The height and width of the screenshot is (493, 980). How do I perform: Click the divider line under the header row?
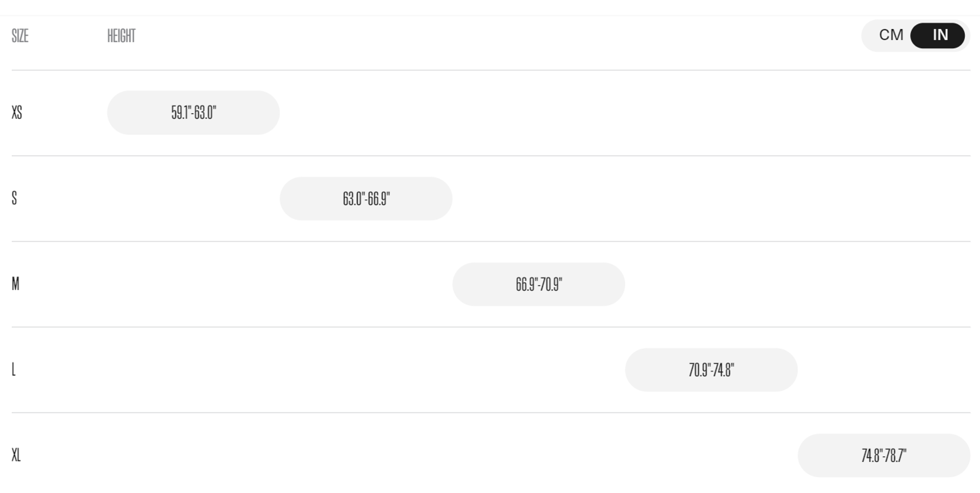(490, 70)
